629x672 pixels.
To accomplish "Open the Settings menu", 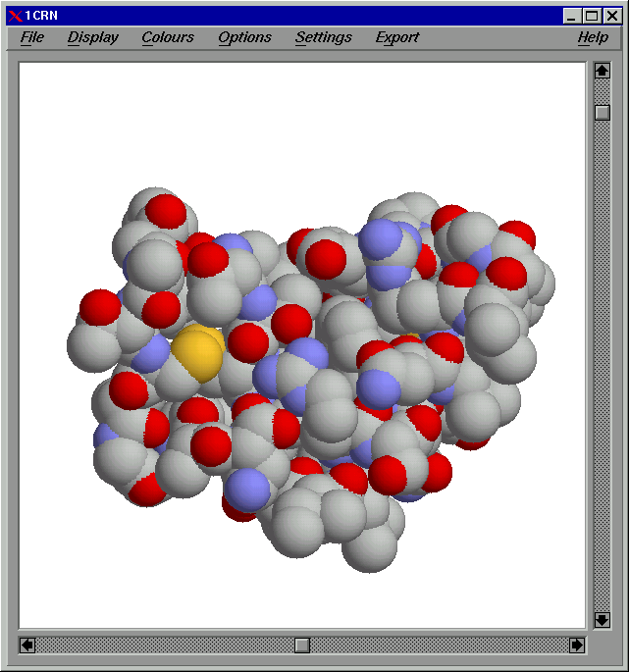I will 323,37.
